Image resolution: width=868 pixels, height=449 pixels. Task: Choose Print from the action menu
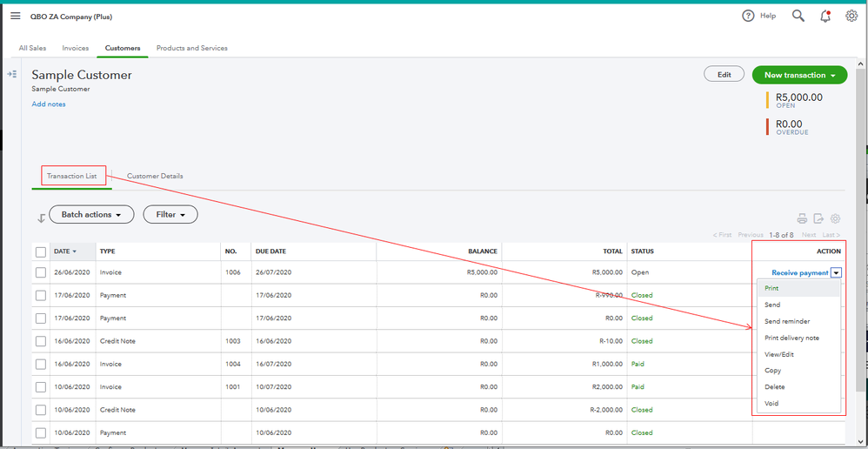[798, 288]
